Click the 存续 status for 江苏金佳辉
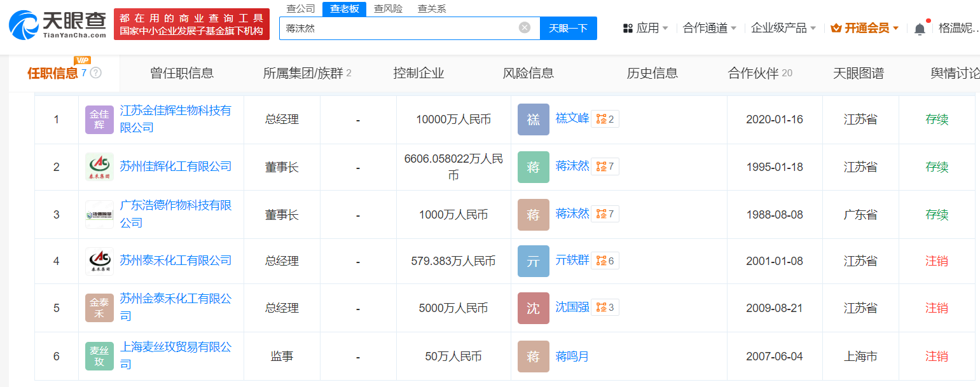 937,119
